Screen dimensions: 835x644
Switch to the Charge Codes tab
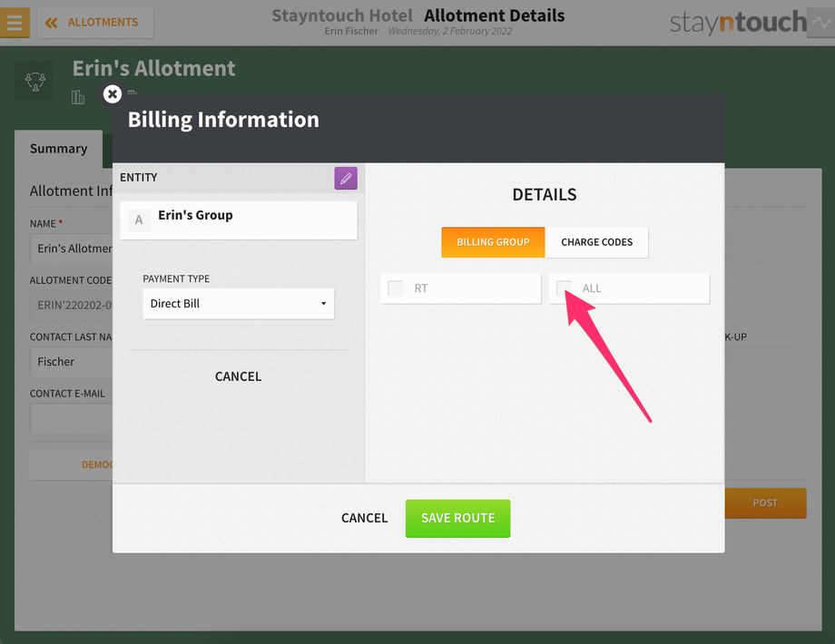[x=596, y=242]
